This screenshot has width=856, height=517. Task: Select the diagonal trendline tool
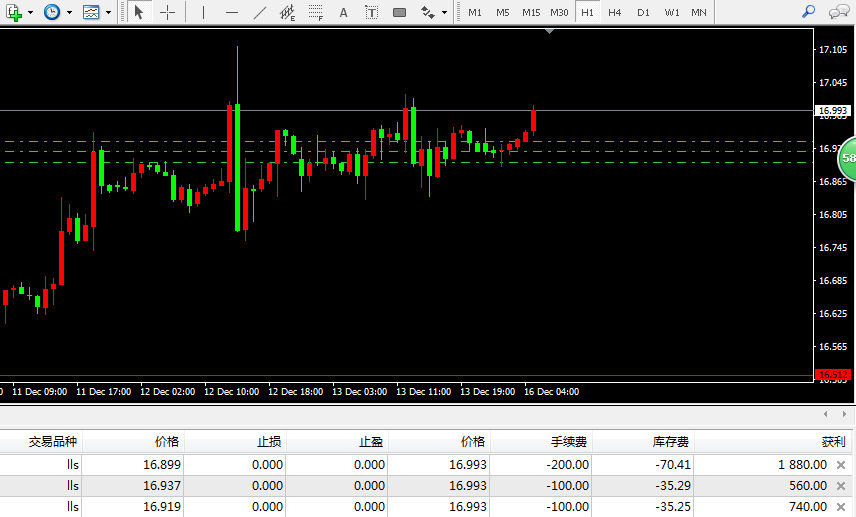(260, 12)
